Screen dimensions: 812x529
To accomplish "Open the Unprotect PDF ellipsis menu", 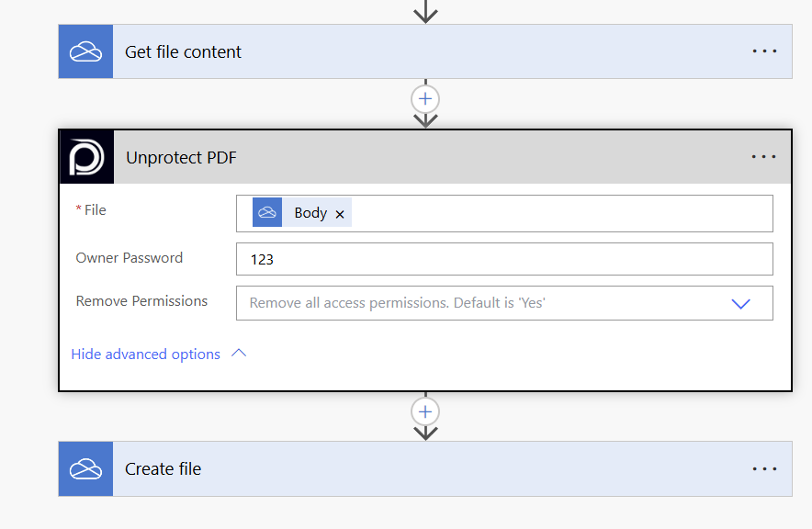I will click(763, 157).
